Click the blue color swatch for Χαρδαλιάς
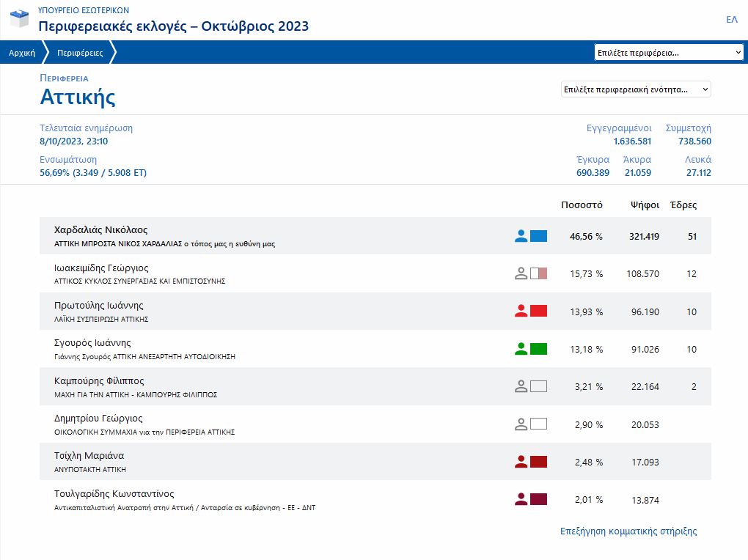 (539, 236)
